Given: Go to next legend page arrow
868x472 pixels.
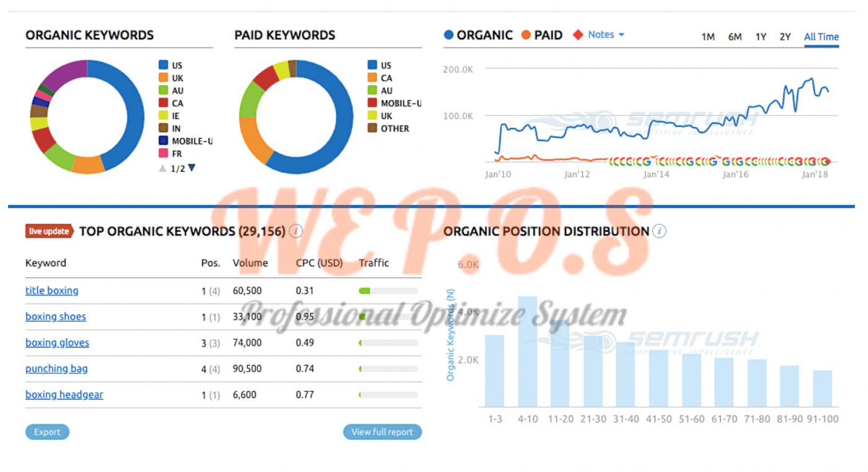Looking at the screenshot, I should 192,168.
